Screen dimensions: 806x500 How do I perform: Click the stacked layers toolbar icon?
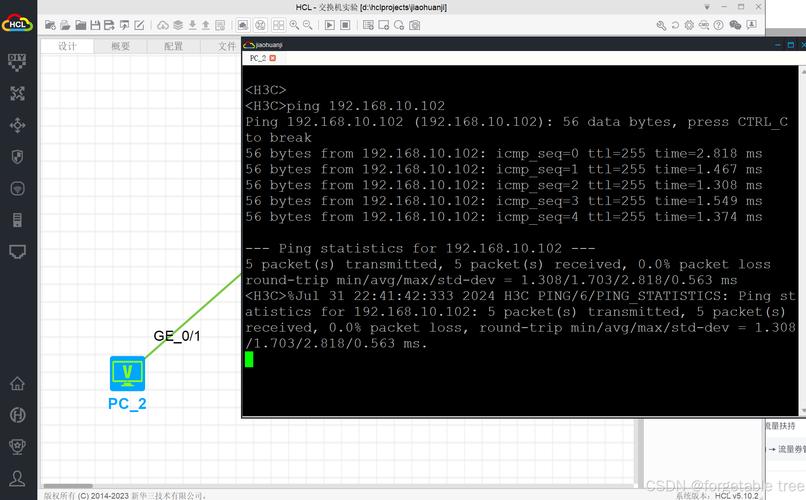178,25
